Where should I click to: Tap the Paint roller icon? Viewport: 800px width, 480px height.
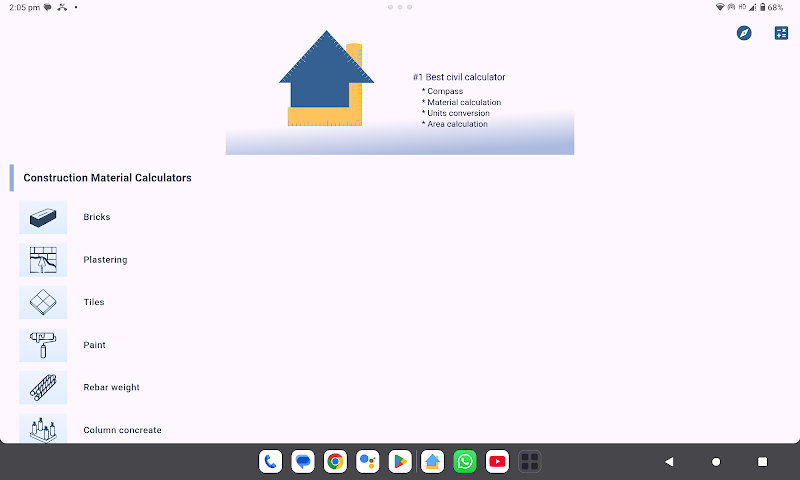tap(43, 345)
